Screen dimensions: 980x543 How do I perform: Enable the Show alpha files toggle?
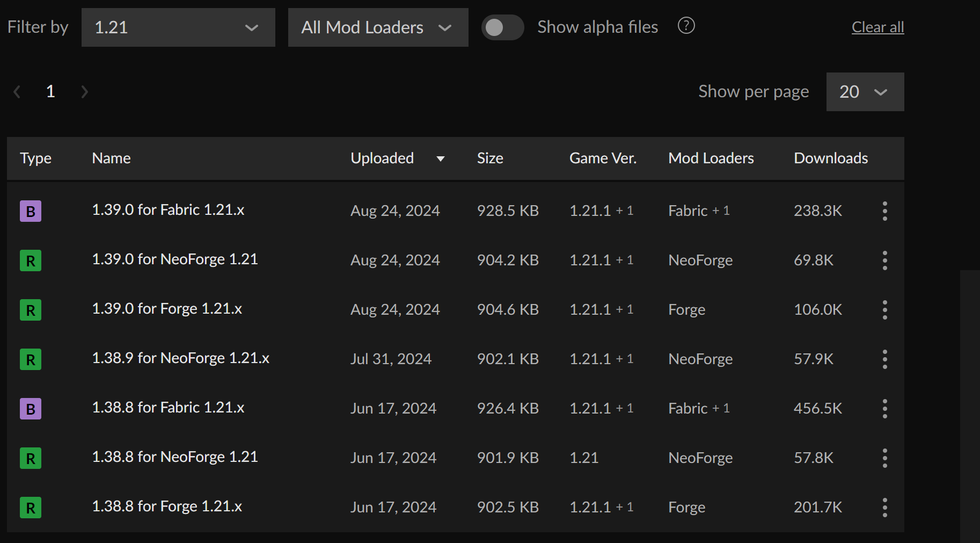coord(502,27)
